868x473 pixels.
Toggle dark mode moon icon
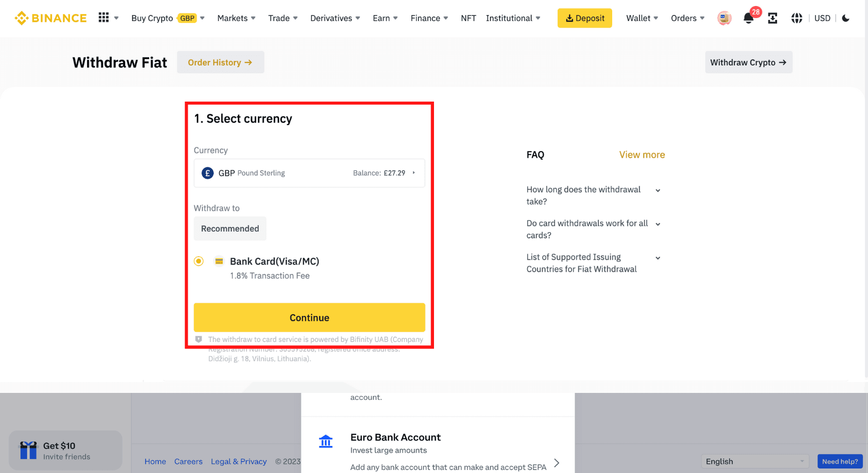click(846, 18)
